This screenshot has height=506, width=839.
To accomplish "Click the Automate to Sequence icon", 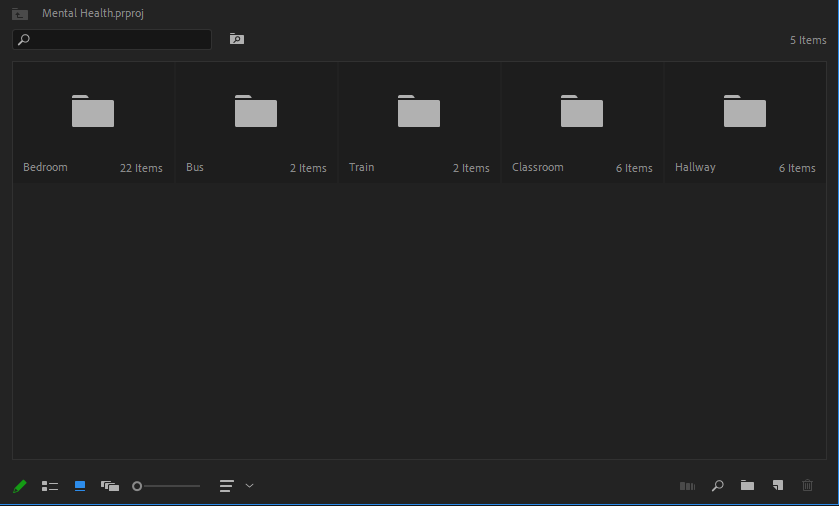I will pos(687,486).
